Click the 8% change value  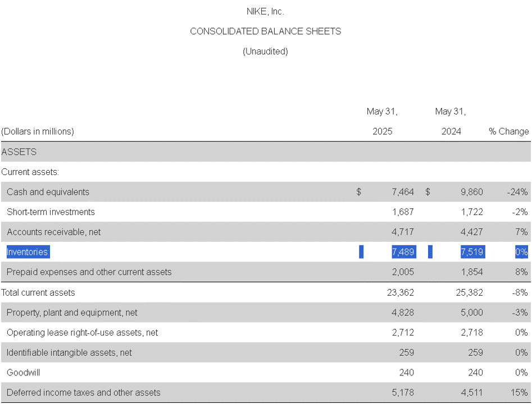521,272
